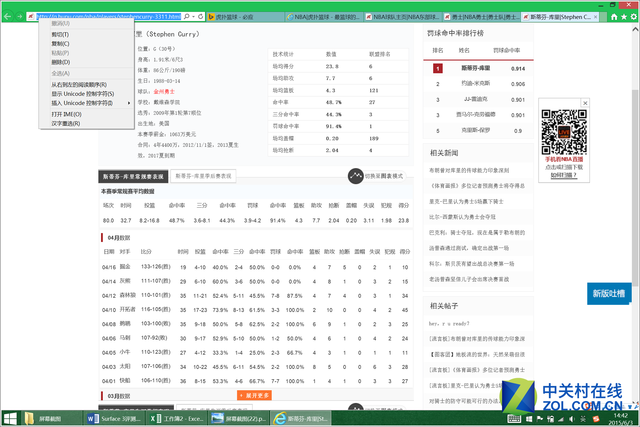Click the search magnifier in address bar
Image resolution: width=640 pixels, height=427 pixels.
click(x=187, y=16)
